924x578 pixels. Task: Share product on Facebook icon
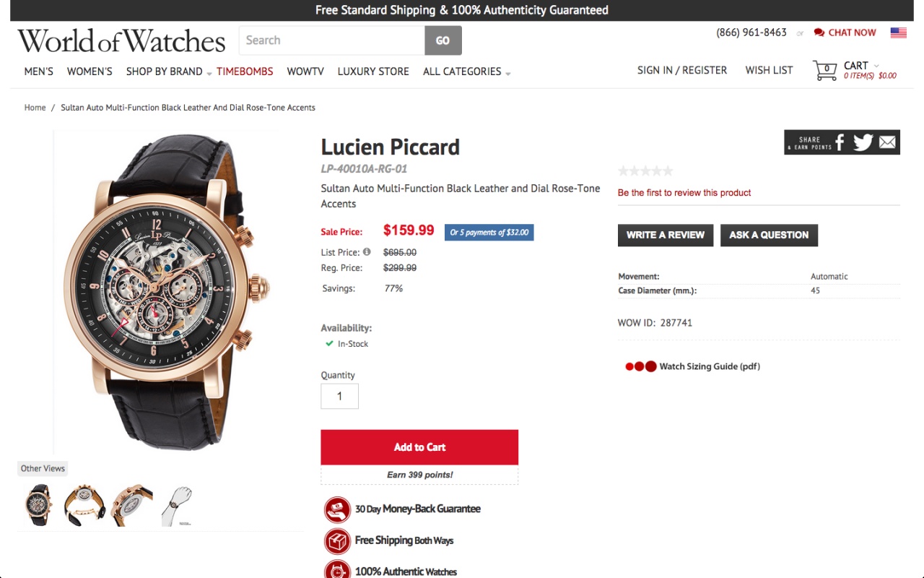[x=840, y=142]
